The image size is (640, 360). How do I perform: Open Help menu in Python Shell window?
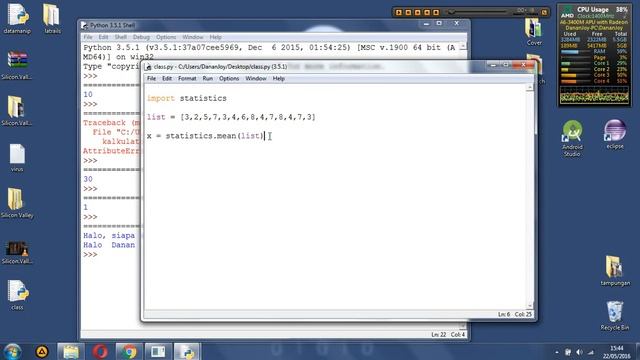(216, 37)
